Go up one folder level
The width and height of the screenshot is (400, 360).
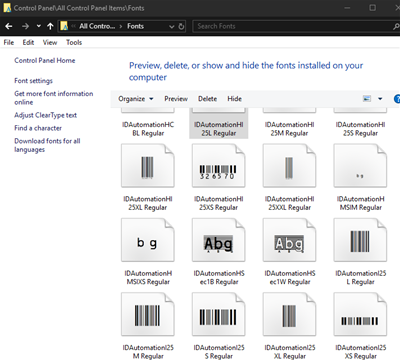[50, 26]
